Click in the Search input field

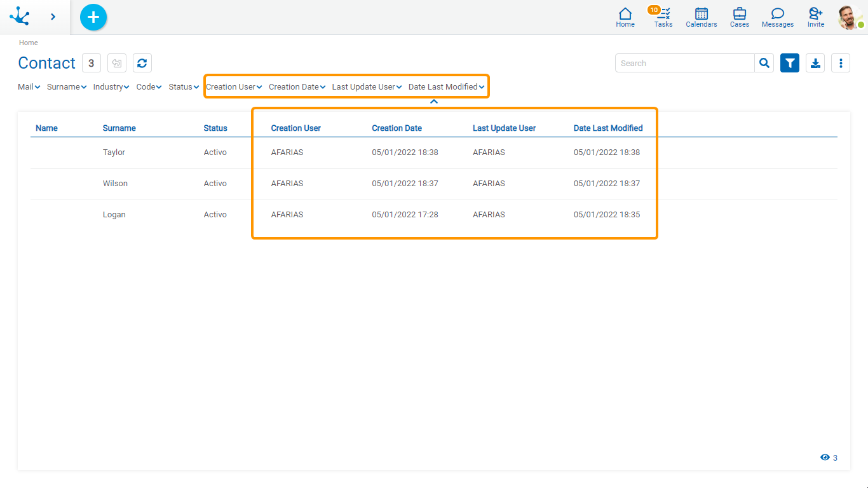point(684,63)
